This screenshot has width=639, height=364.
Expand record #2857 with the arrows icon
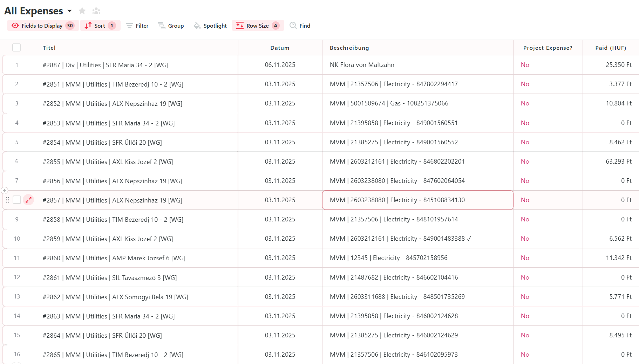click(x=28, y=200)
